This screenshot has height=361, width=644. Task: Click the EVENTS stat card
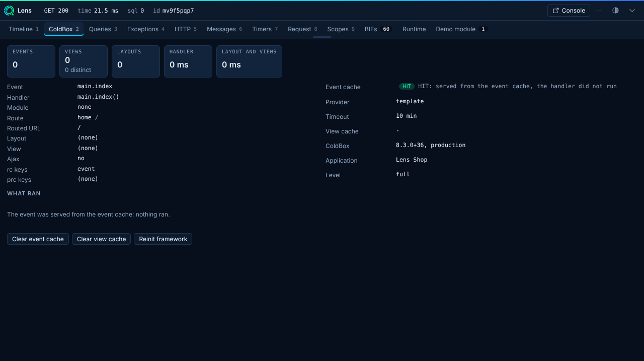pos(31,61)
